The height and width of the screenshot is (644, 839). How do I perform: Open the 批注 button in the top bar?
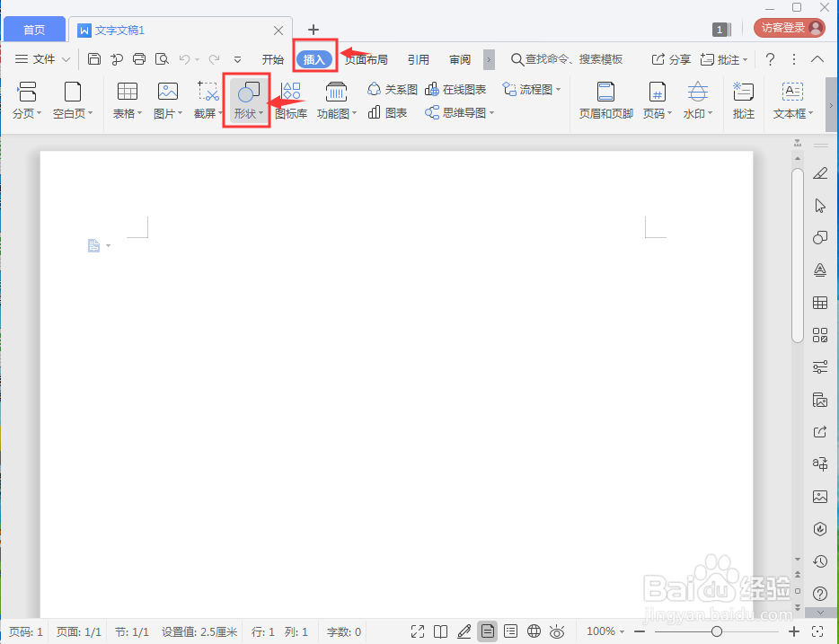coord(724,59)
